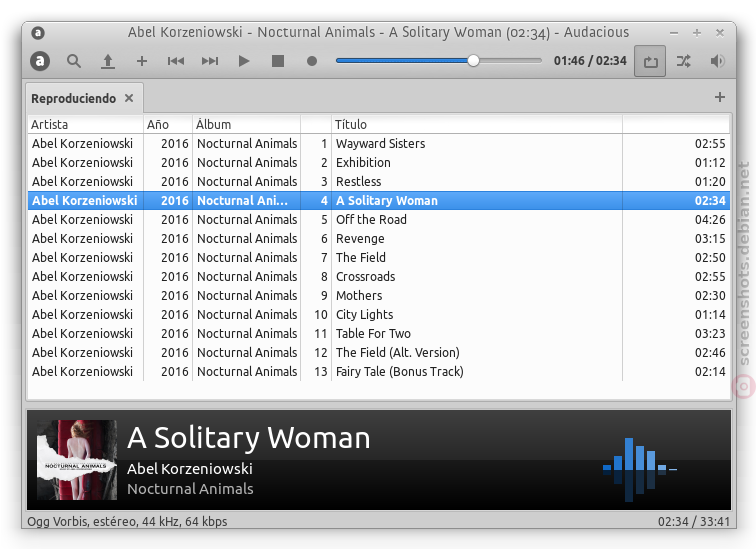Click the Audacious title bar app icon
This screenshot has height=549, width=756.
pos(38,33)
